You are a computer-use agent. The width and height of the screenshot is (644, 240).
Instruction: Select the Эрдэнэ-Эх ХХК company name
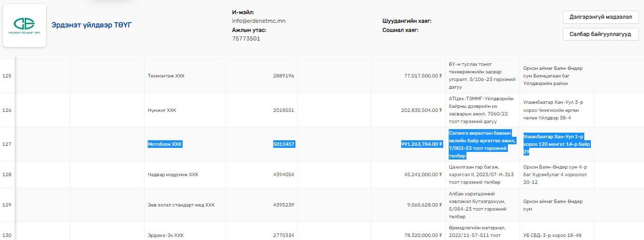[x=165, y=235]
